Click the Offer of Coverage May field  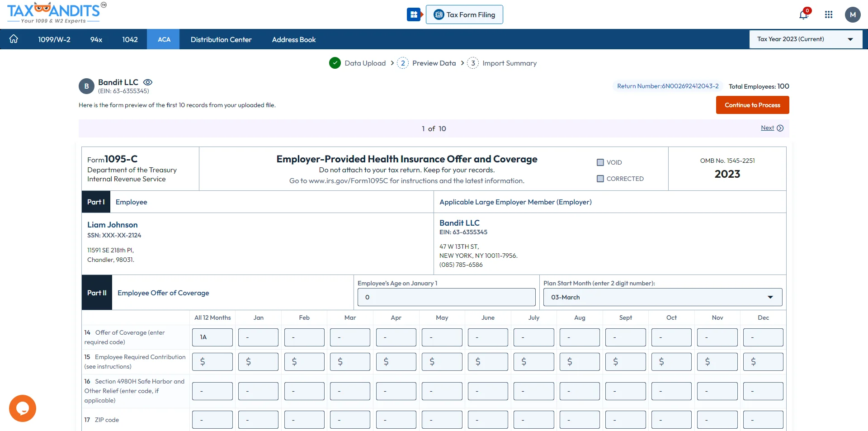[442, 337]
